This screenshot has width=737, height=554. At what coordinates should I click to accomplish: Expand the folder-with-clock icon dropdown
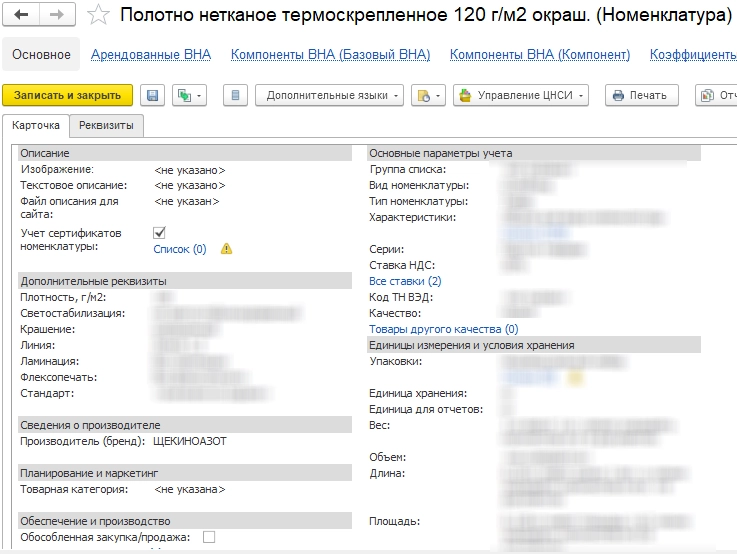coord(429,95)
